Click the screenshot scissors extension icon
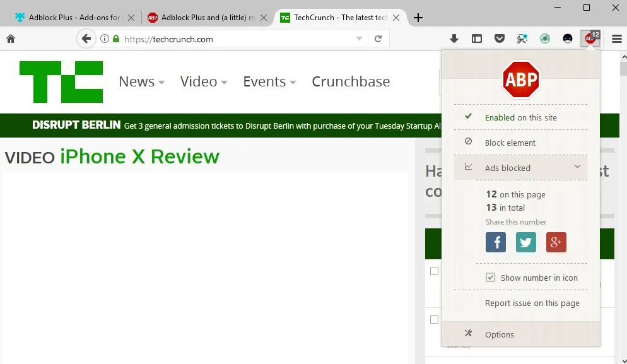The image size is (627, 364). pyautogui.click(x=522, y=39)
